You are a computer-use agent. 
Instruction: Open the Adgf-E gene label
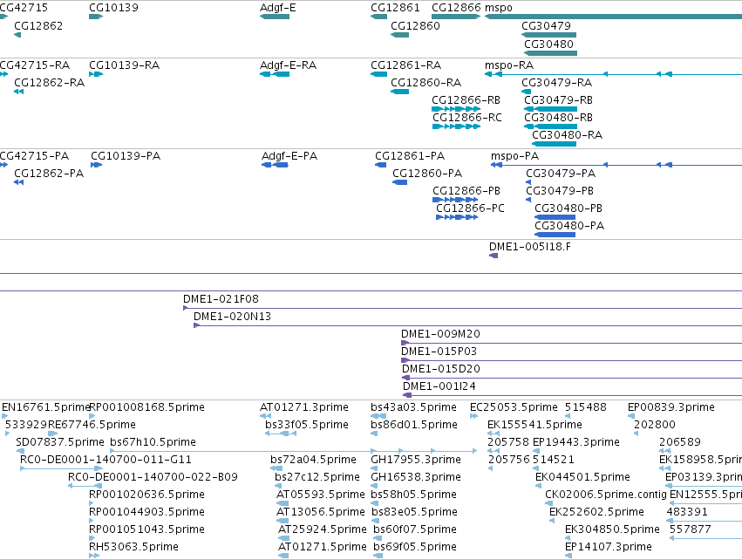point(277,8)
